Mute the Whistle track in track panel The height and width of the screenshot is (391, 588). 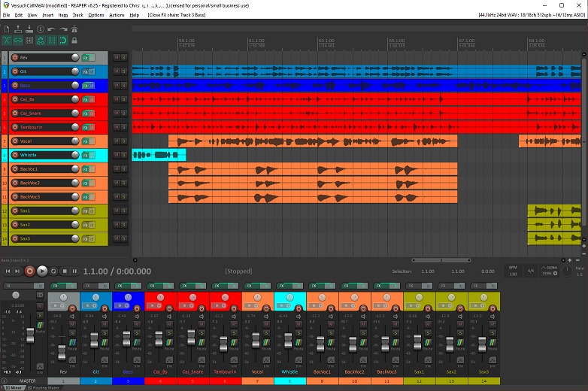click(x=117, y=155)
